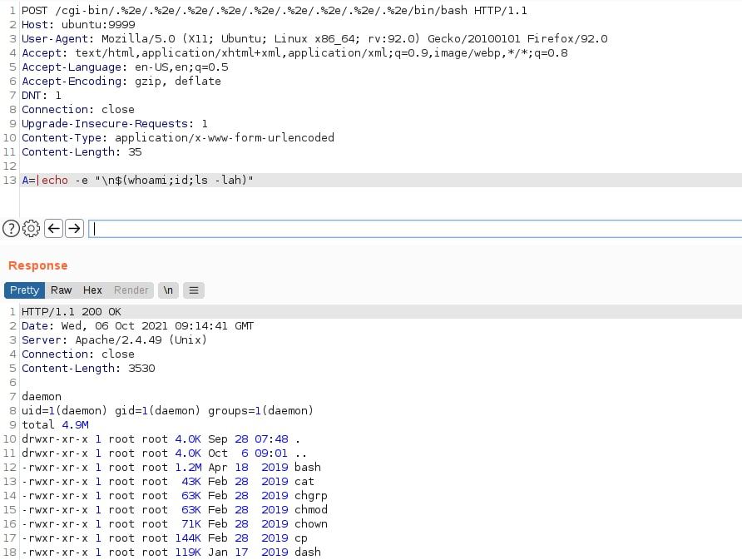Select the User-Agent header line
This screenshot has height=560, width=742.
pos(314,39)
